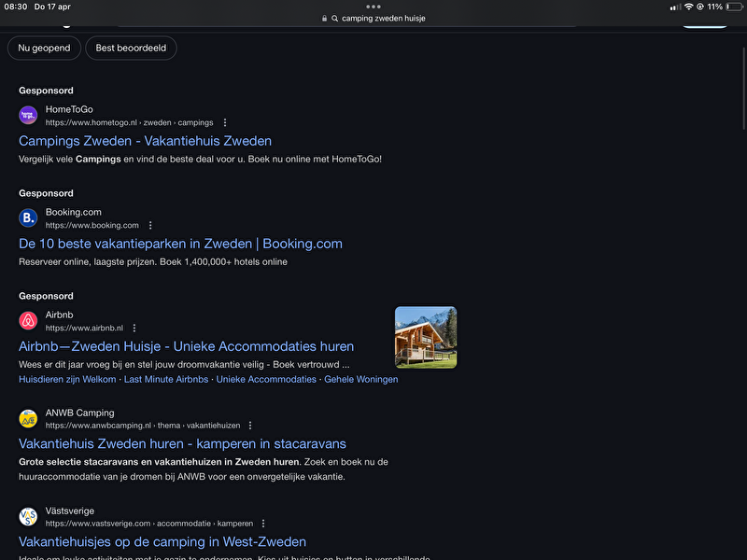Click the ANWB Camping site name
The width and height of the screenshot is (747, 560).
coord(79,413)
